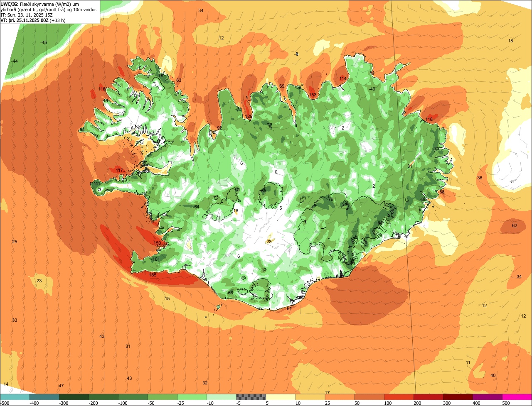532x406 pixels.
Task: Click the 78 value on the map
Action: tap(161, 76)
